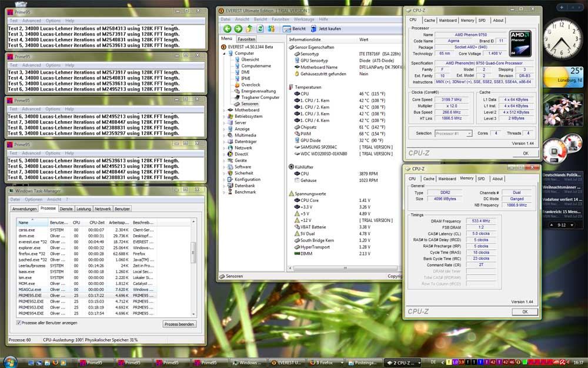Click DirectX icon in EVEREST tree
588x368 pixels.
(x=230, y=154)
